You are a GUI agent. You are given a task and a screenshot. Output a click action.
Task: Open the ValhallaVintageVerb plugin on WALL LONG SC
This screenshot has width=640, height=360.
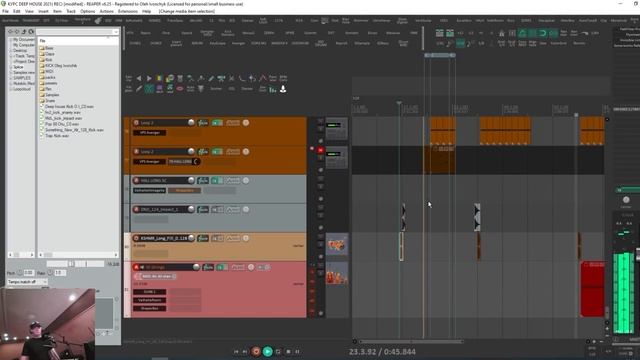[149, 190]
